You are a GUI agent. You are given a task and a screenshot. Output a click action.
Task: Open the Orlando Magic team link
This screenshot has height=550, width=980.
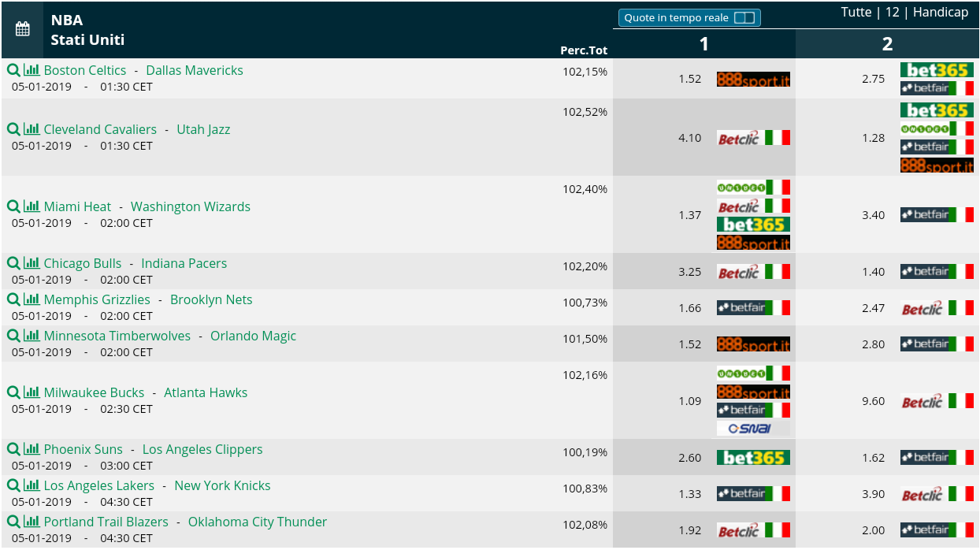pyautogui.click(x=253, y=336)
